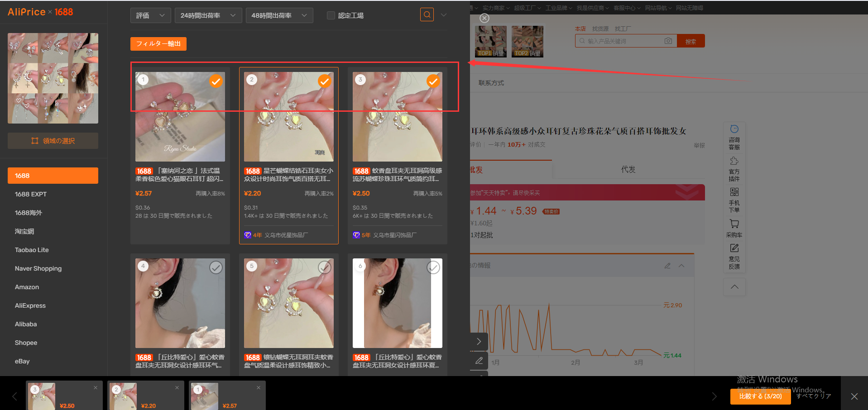868x410 pixels.
Task: Open the 实力商家 dropdown menu
Action: (495, 8)
